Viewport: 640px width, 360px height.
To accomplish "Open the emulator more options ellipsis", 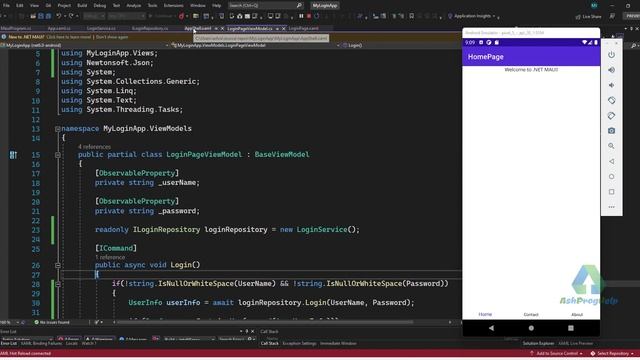I will 611,207.
